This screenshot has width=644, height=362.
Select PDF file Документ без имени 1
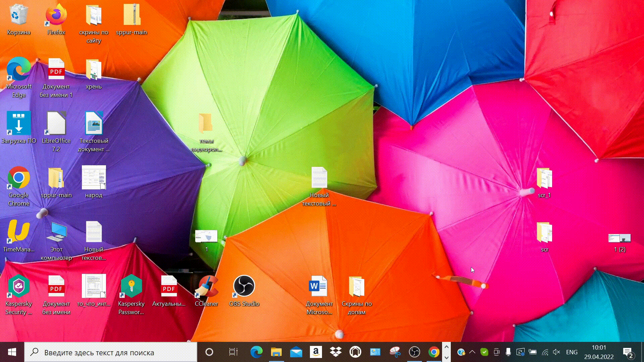(x=56, y=78)
